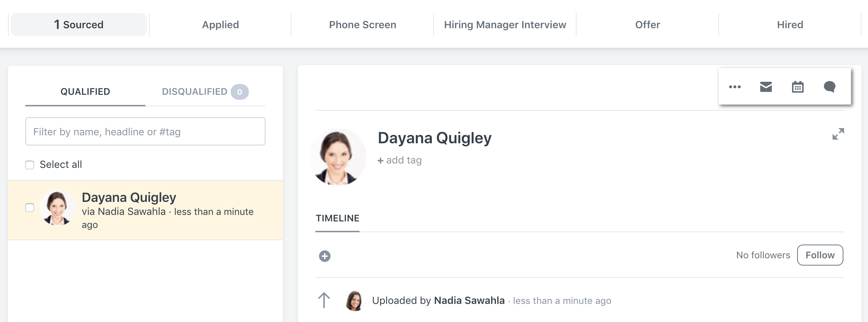Open the more actions ellipsis menu
The image size is (868, 322).
click(x=735, y=87)
